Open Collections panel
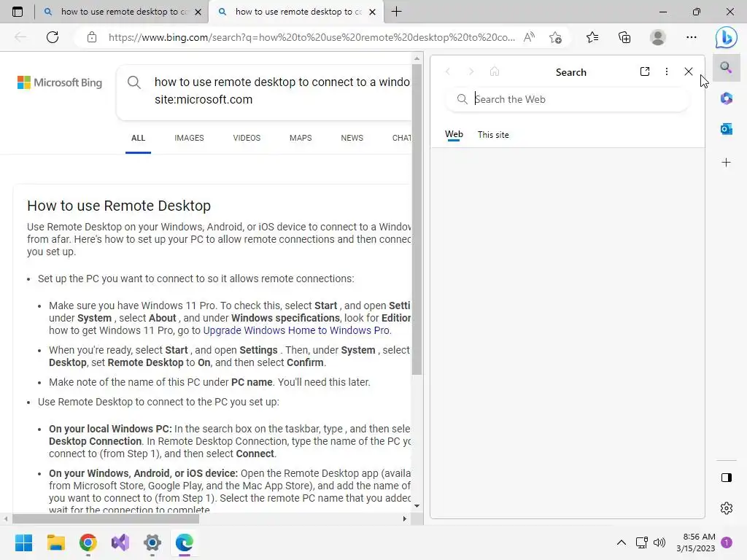Image resolution: width=747 pixels, height=560 pixels. click(x=624, y=37)
